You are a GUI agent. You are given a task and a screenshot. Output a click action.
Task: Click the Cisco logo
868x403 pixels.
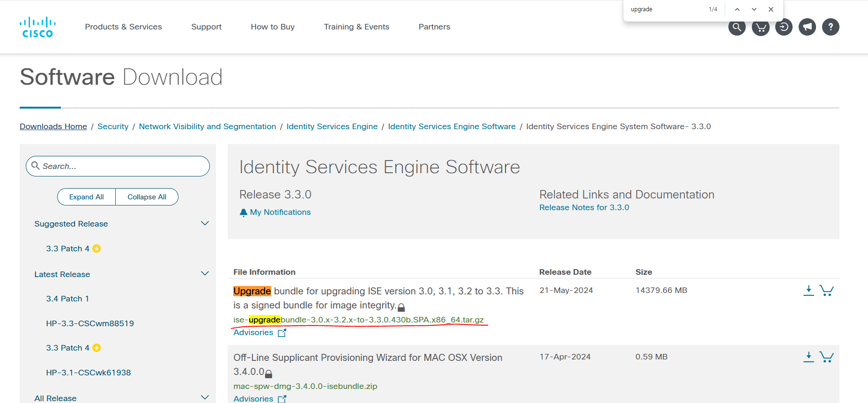click(37, 27)
